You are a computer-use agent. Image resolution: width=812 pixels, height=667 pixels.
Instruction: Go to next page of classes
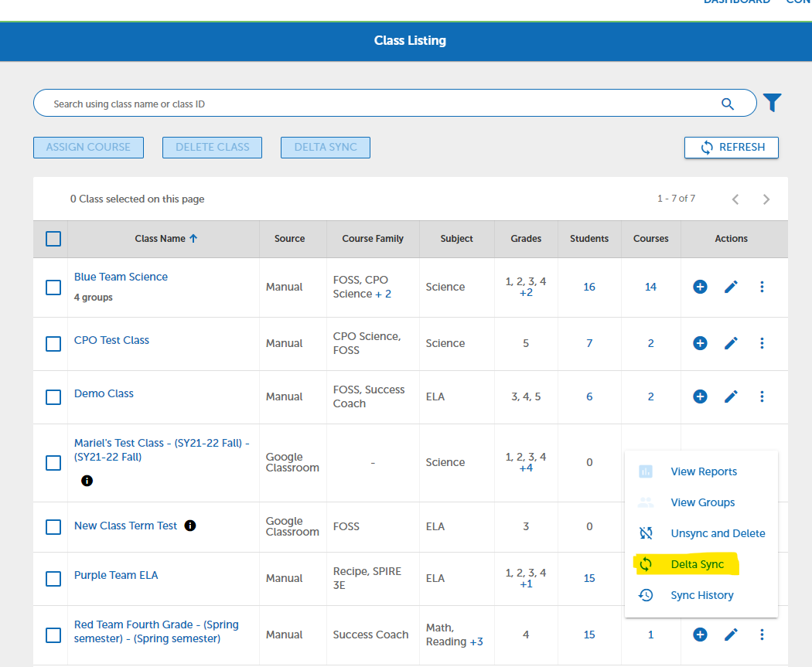tap(766, 199)
